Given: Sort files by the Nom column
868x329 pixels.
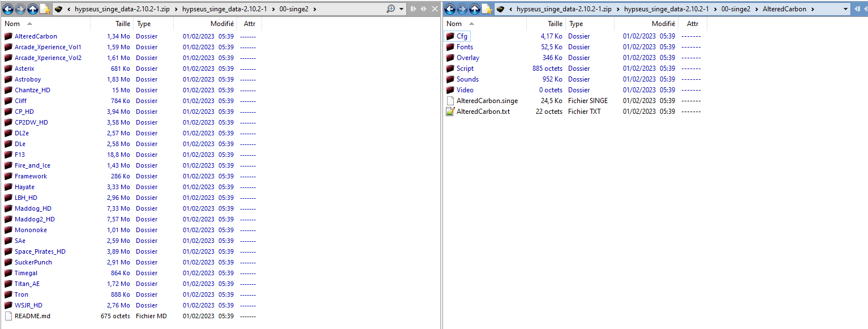Looking at the screenshot, I should [x=11, y=23].
